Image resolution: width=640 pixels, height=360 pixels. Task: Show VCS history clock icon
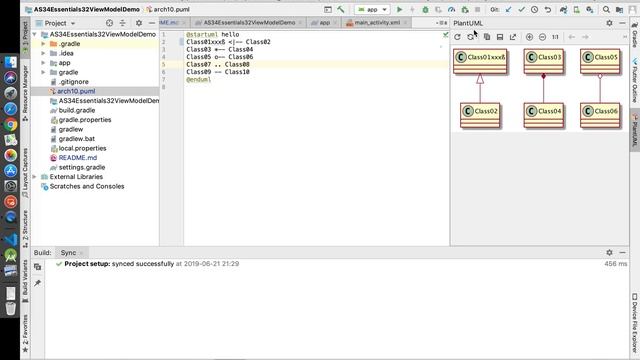(x=534, y=9)
